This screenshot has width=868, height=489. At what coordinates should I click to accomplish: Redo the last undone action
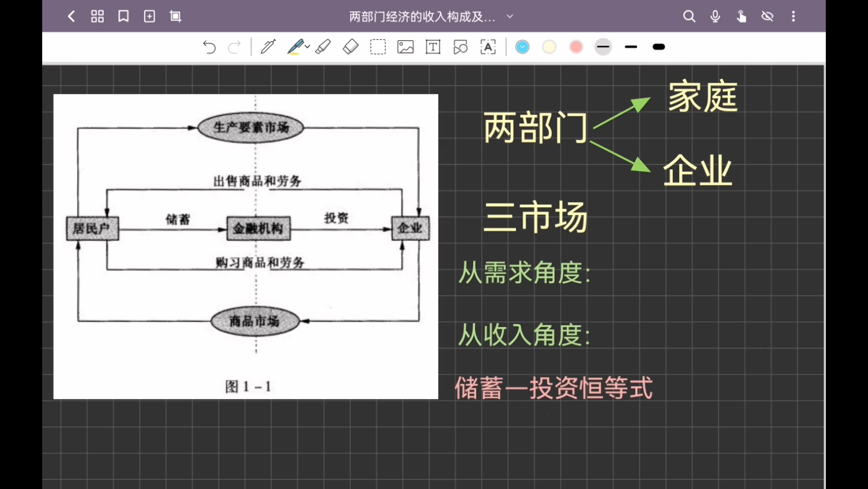234,47
